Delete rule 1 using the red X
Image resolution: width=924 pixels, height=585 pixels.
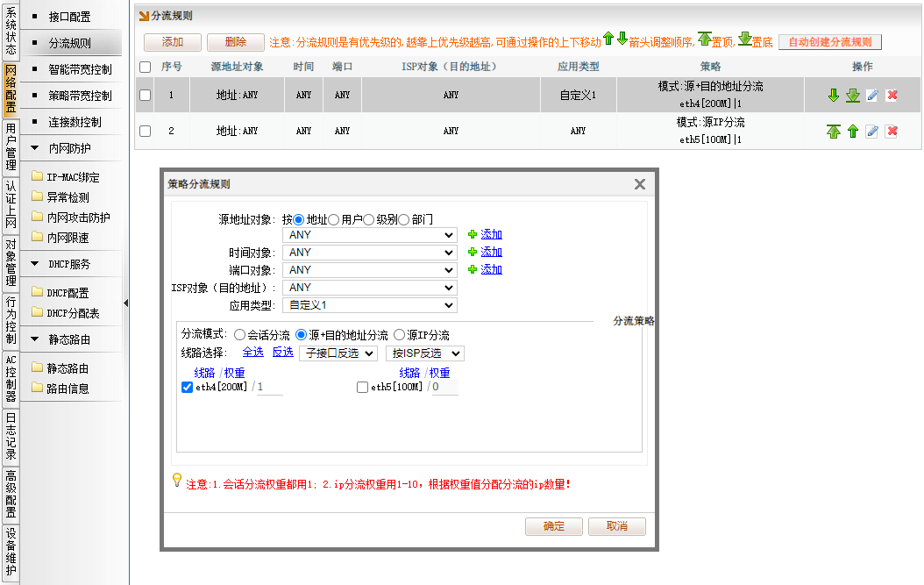(x=892, y=96)
